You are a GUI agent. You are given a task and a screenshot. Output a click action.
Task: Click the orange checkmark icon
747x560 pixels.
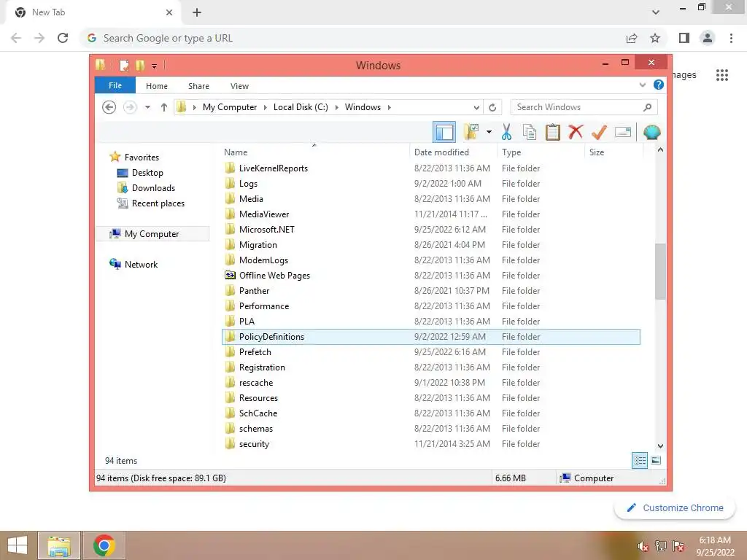(599, 132)
